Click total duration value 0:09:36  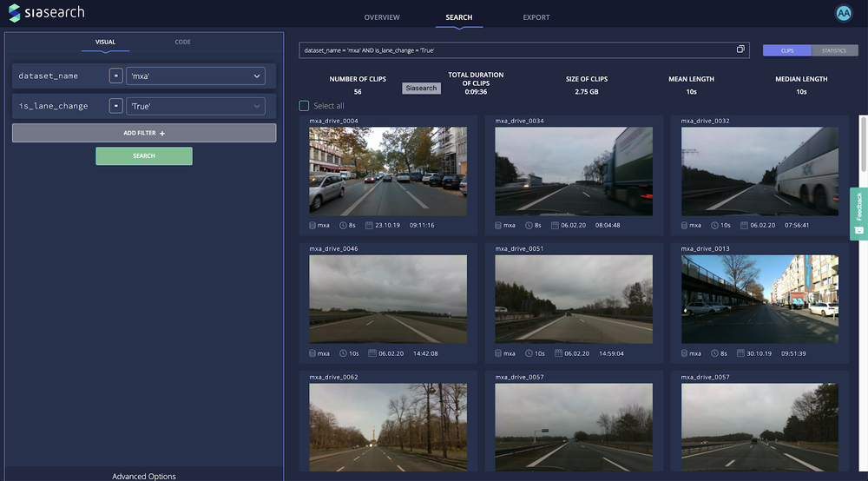[476, 92]
